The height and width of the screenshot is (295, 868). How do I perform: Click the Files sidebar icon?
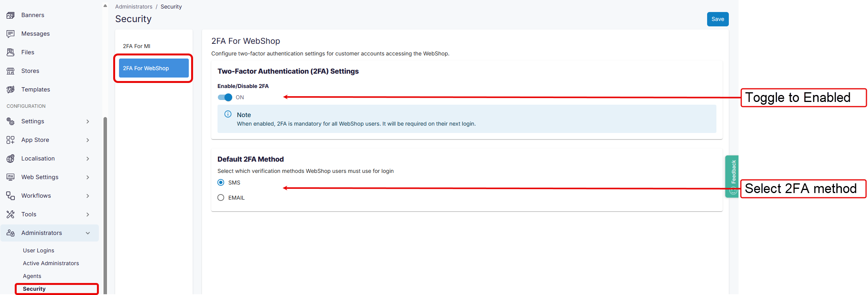point(10,52)
